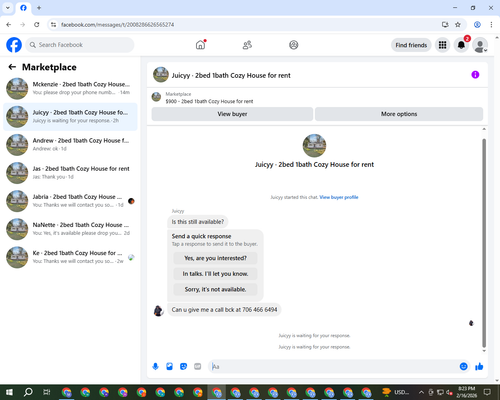Send quick response Sorry, it's not available.
Screen dimensions: 500x400
pos(215,289)
